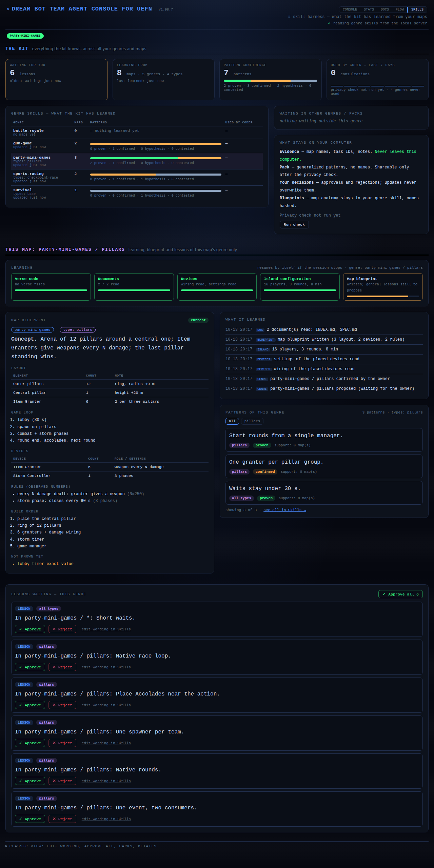Reject the "Short waits" lesson
Image resolution: width=434 pixels, height=868 pixels.
pyautogui.click(x=62, y=629)
